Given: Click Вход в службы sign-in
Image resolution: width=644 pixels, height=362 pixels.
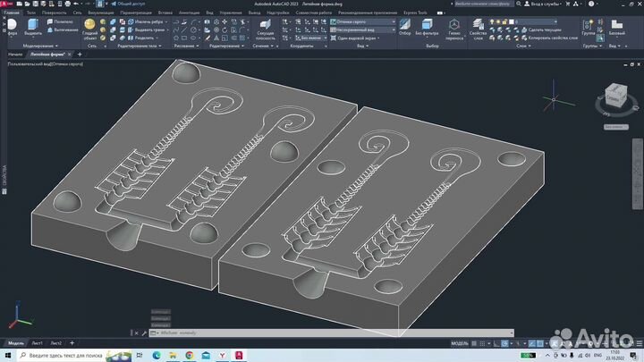Looking at the screenshot, I should pos(543,4).
